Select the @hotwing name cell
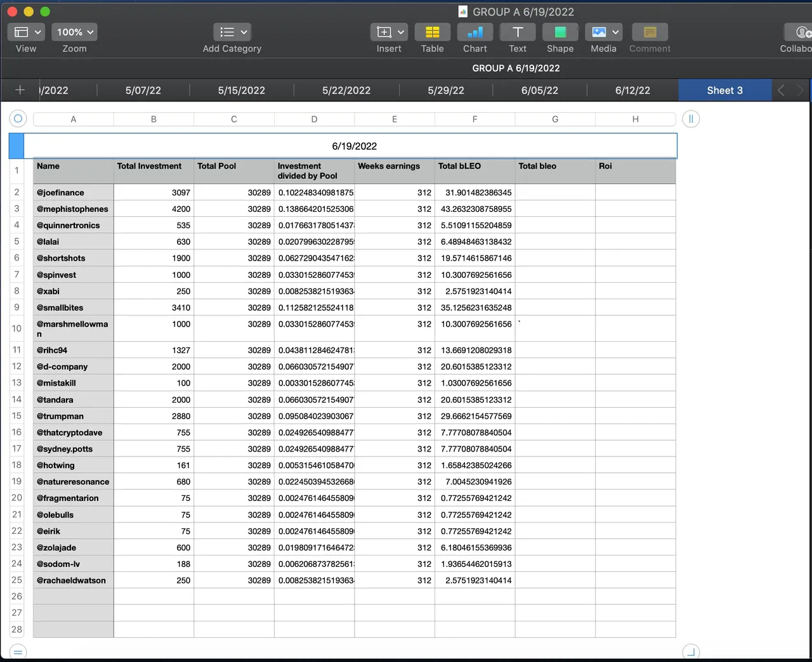Screen dimensions: 812x662 pos(74,465)
